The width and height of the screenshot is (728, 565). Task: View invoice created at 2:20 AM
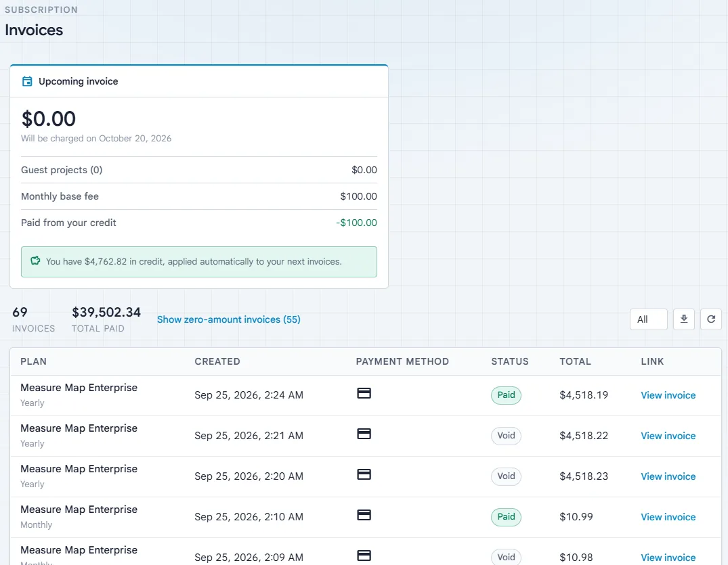668,476
